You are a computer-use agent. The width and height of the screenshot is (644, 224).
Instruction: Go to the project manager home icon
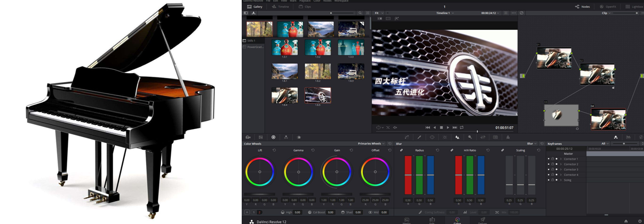pos(626,221)
